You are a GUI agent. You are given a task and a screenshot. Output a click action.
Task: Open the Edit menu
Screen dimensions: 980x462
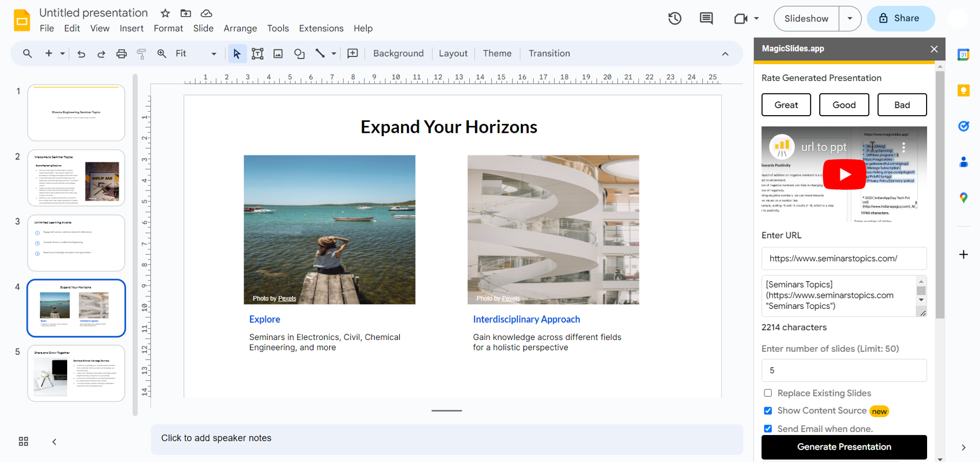point(72,28)
